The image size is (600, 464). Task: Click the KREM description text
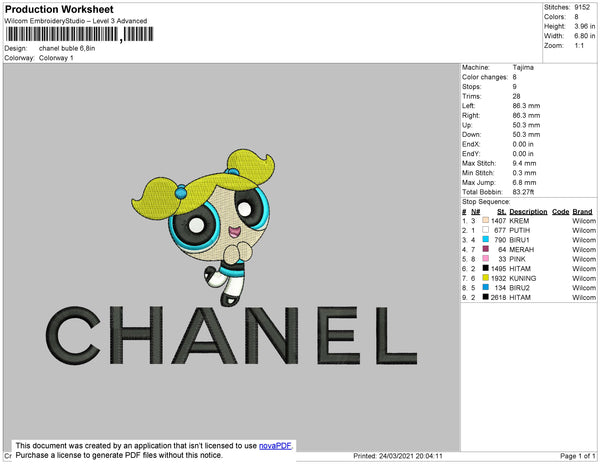pyautogui.click(x=519, y=221)
